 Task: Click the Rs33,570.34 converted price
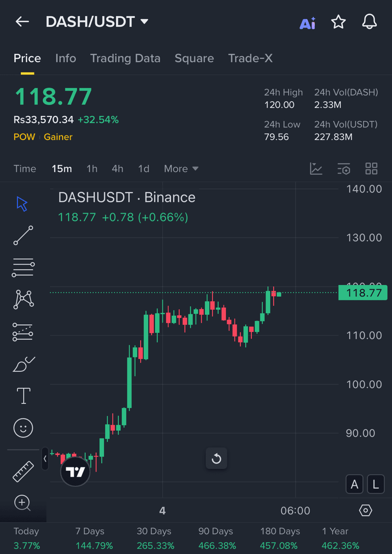[x=44, y=120]
